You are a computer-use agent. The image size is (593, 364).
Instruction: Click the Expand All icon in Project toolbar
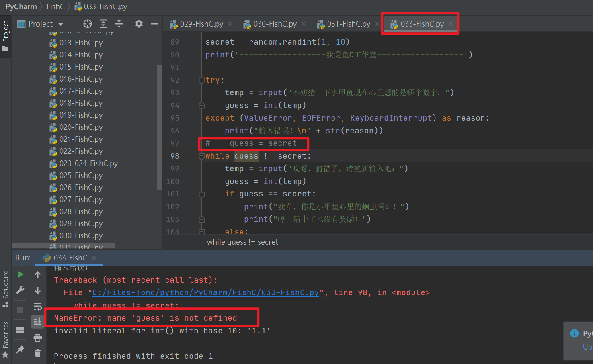coord(103,24)
